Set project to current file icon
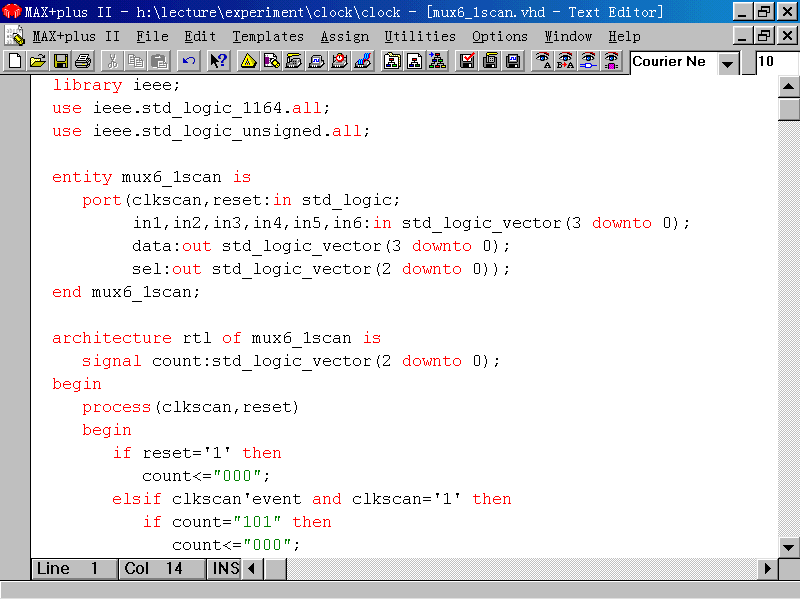 pyautogui.click(x=415, y=61)
